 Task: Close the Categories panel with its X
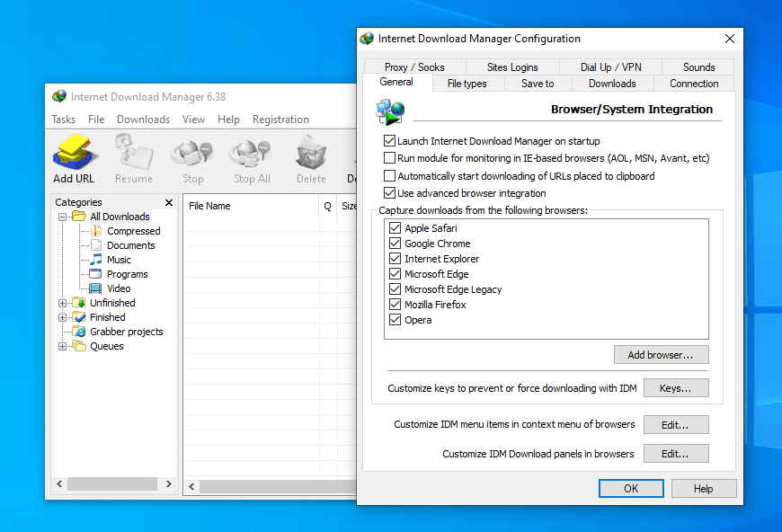[x=169, y=202]
